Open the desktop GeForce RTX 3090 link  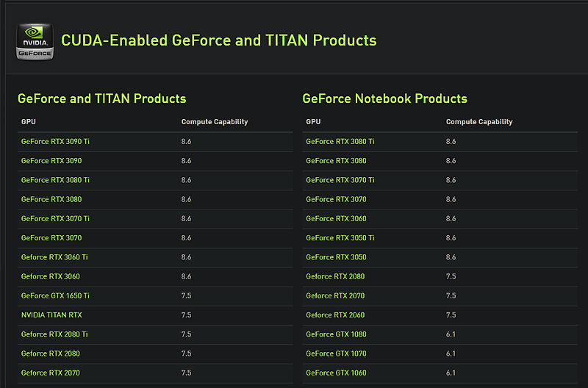51,161
